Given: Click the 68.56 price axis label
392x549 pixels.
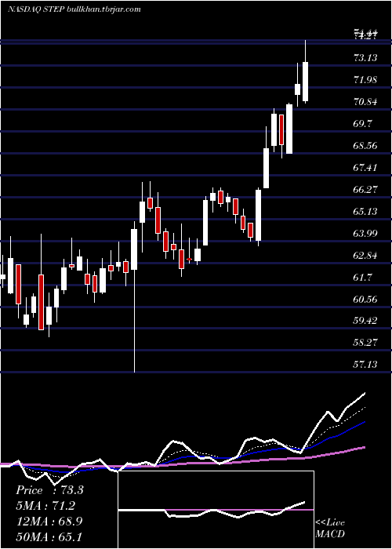Looking at the screenshot, I should [366, 146].
